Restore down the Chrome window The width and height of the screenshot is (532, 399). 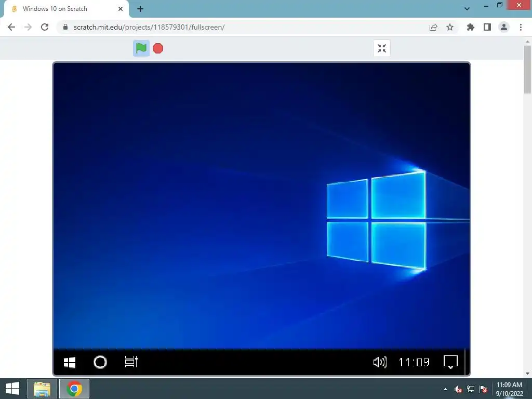(x=499, y=5)
